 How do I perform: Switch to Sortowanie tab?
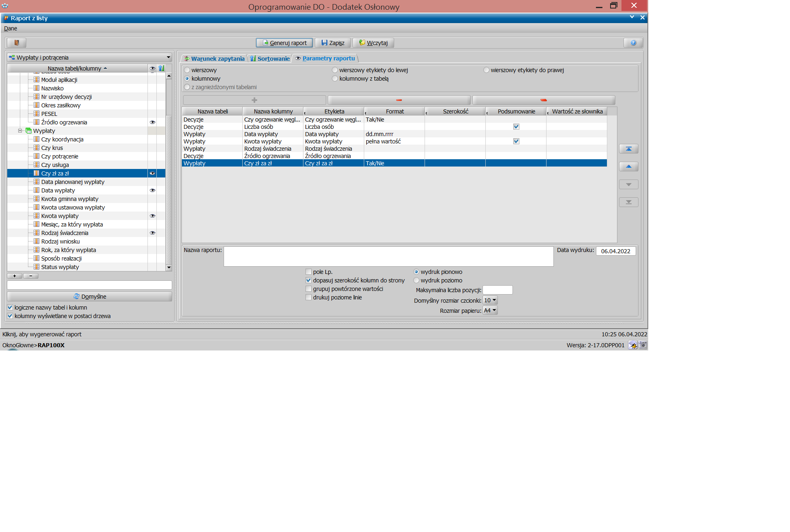(x=270, y=59)
